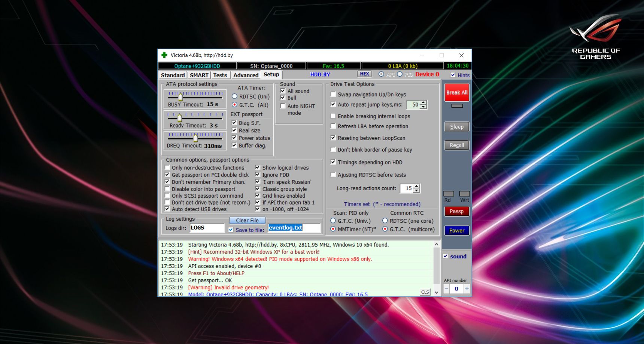The width and height of the screenshot is (644, 344).
Task: Enable Refresh LBA before operation
Action: [x=333, y=126]
